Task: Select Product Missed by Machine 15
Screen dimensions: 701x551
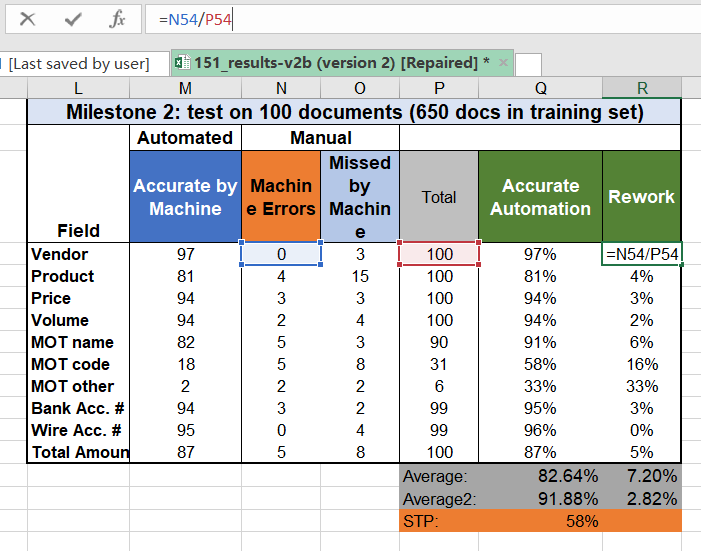Action: tap(360, 276)
